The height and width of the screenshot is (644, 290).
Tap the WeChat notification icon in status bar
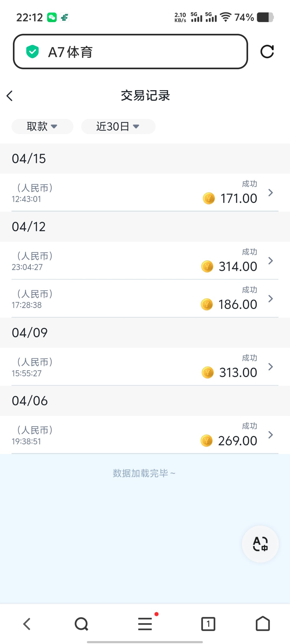click(52, 17)
